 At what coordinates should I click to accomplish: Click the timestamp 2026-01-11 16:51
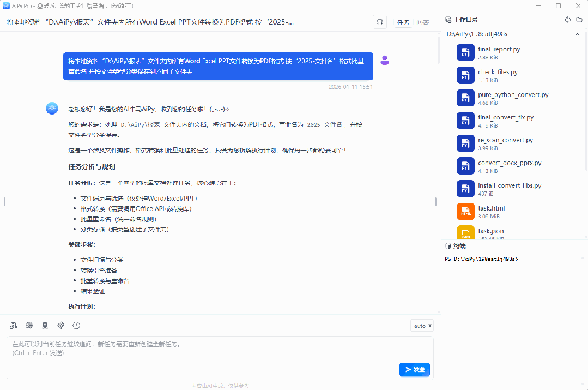coord(350,87)
